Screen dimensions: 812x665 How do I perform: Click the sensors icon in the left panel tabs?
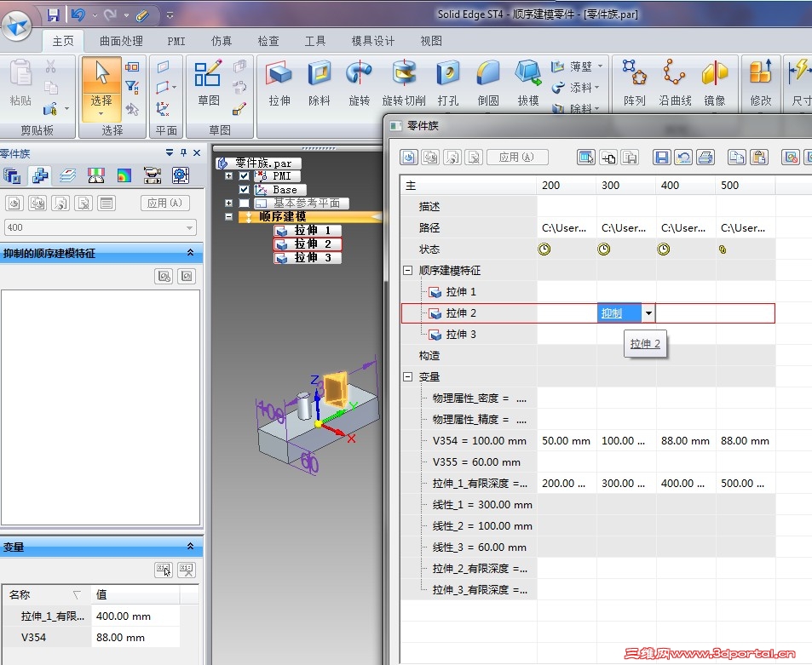coord(96,176)
